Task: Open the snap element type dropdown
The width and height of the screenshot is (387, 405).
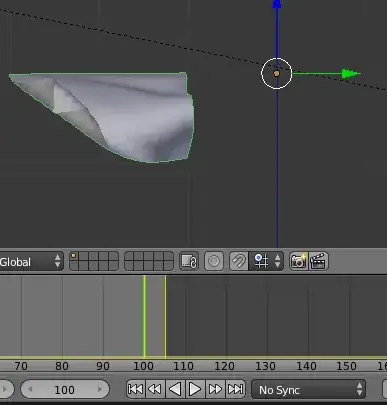Action: (266, 261)
